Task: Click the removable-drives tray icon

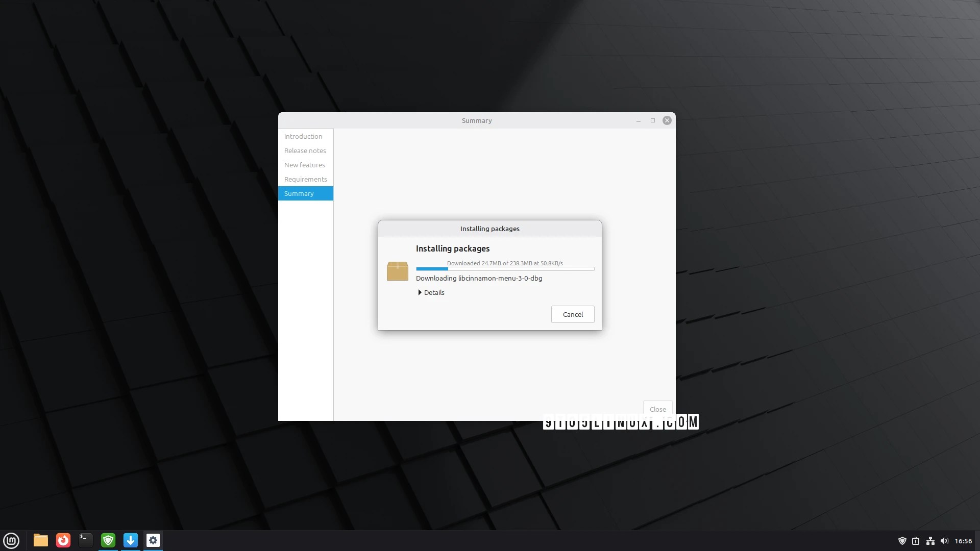Action: point(916,541)
